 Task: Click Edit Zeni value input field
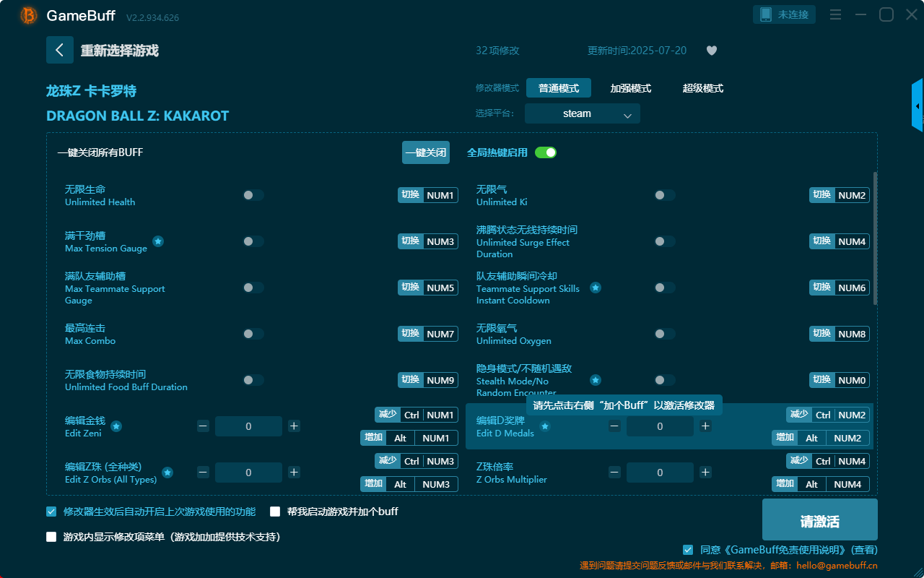tap(248, 426)
